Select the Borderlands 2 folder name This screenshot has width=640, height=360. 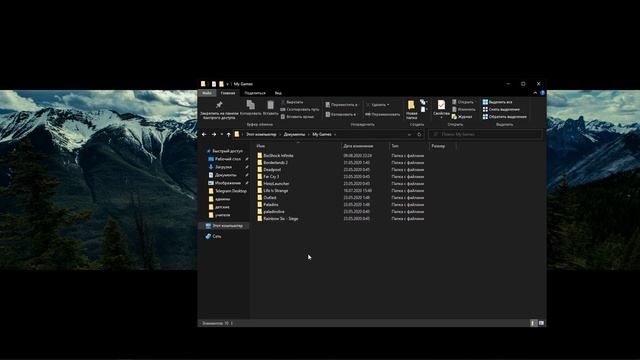[276, 162]
